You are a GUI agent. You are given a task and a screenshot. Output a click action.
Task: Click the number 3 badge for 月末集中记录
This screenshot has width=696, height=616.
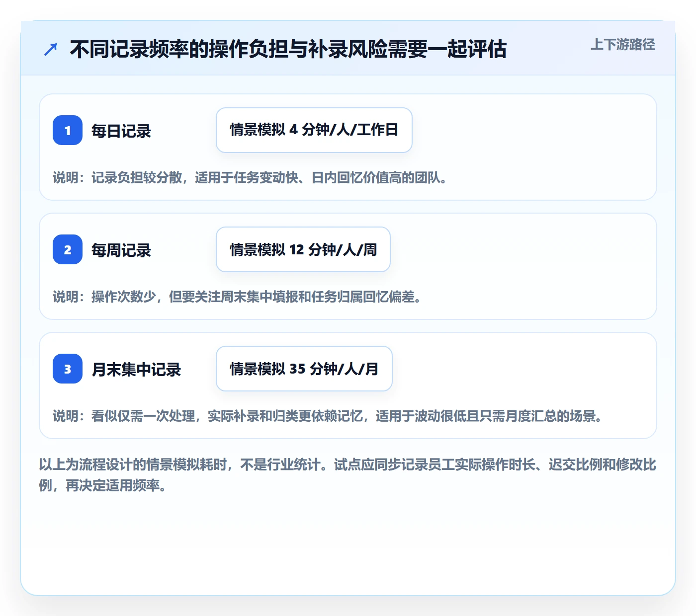[x=68, y=369]
